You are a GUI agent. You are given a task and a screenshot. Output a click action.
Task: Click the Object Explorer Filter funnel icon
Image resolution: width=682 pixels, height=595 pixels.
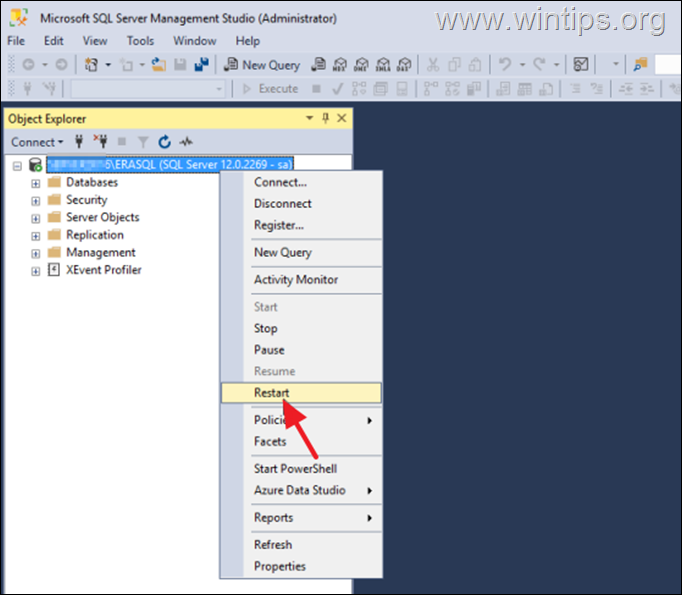(143, 142)
